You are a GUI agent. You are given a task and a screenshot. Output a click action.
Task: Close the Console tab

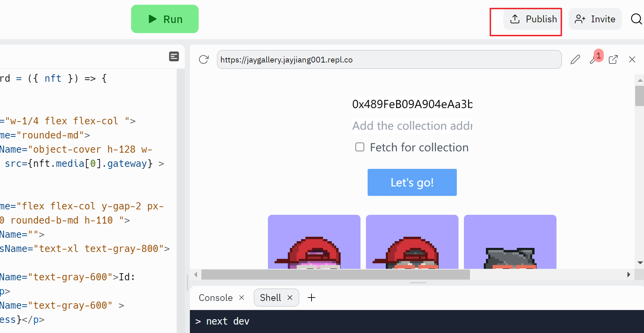(x=242, y=298)
